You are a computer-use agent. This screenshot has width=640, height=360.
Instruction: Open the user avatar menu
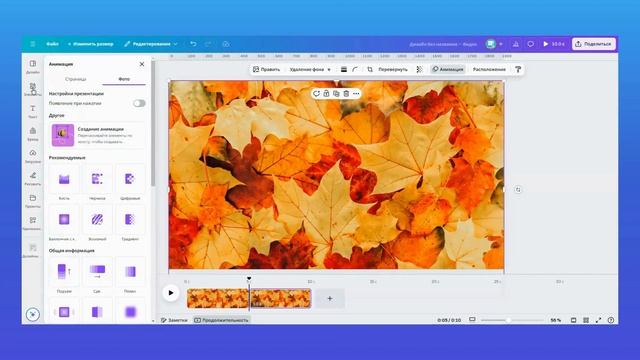coord(491,44)
